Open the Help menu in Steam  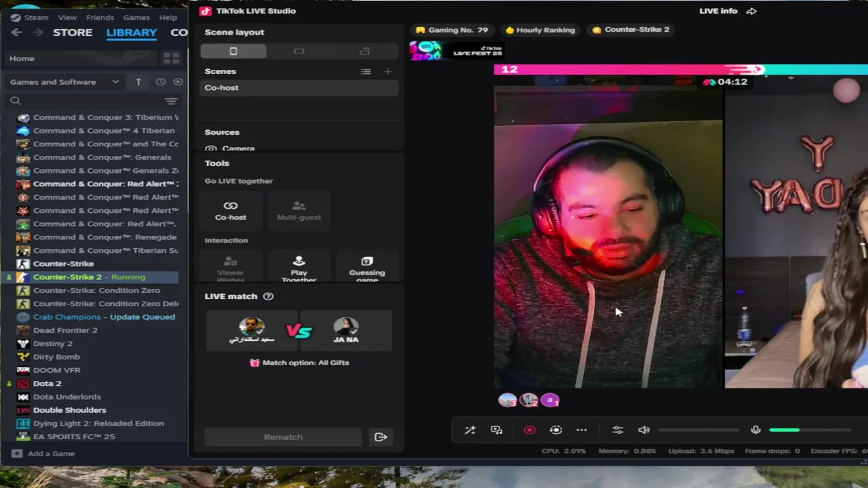[168, 18]
